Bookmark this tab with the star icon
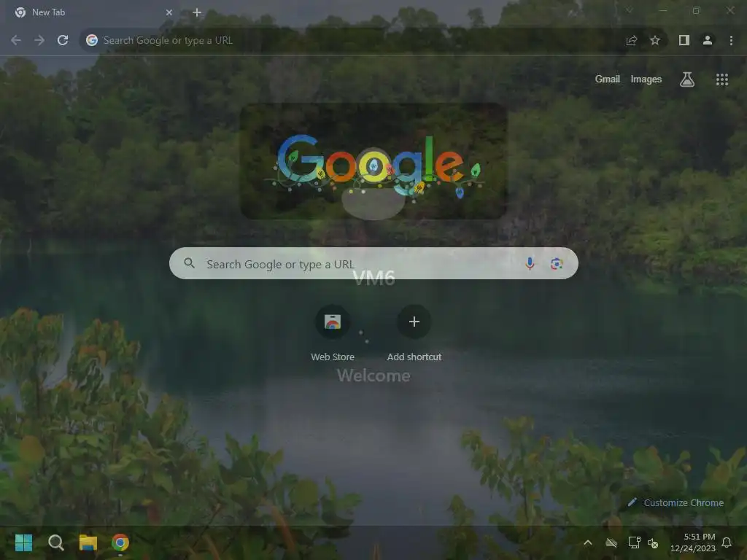The width and height of the screenshot is (747, 560). (655, 41)
